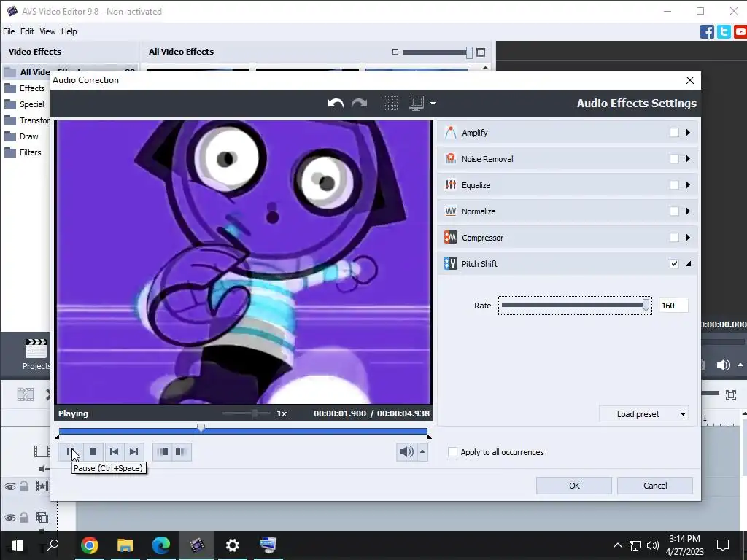
Task: Toggle the video effects track eye icon
Action: (10, 486)
